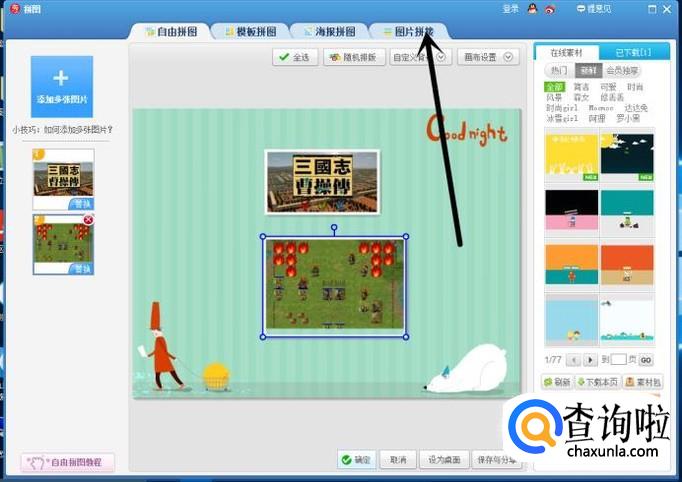Viewport: 682px width, 482px height.
Task: Pick the red-orange and tan background thumbnail
Action: [627, 264]
